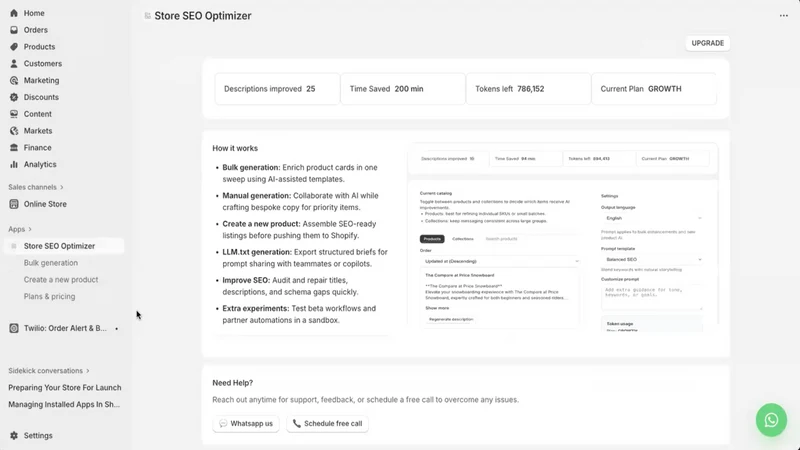
Task: Expand the Apps section
Action: 20,229
